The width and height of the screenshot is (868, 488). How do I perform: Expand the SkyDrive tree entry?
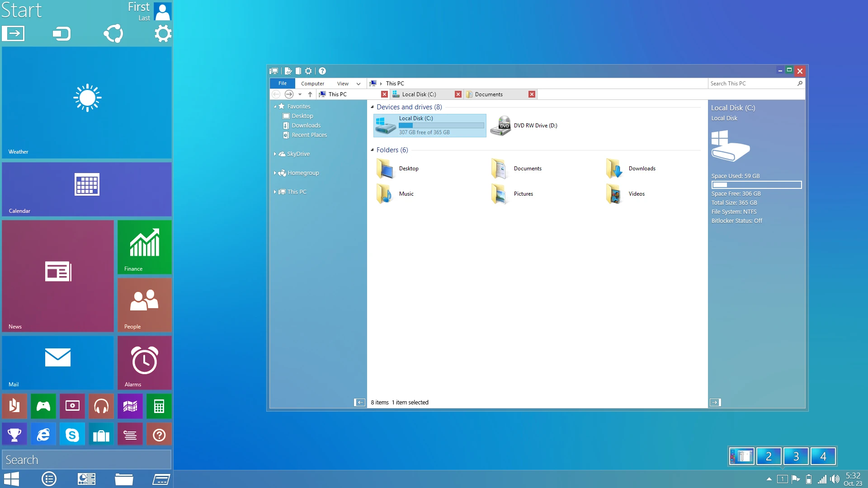[x=275, y=154]
